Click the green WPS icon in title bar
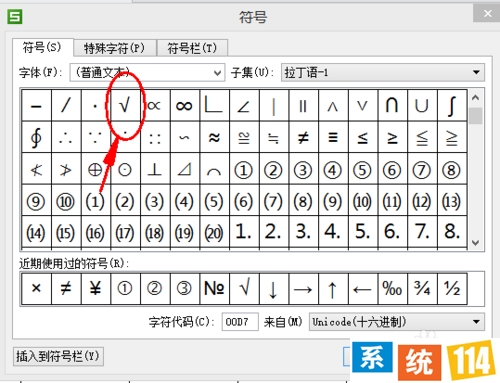The image size is (500, 383). (15, 17)
